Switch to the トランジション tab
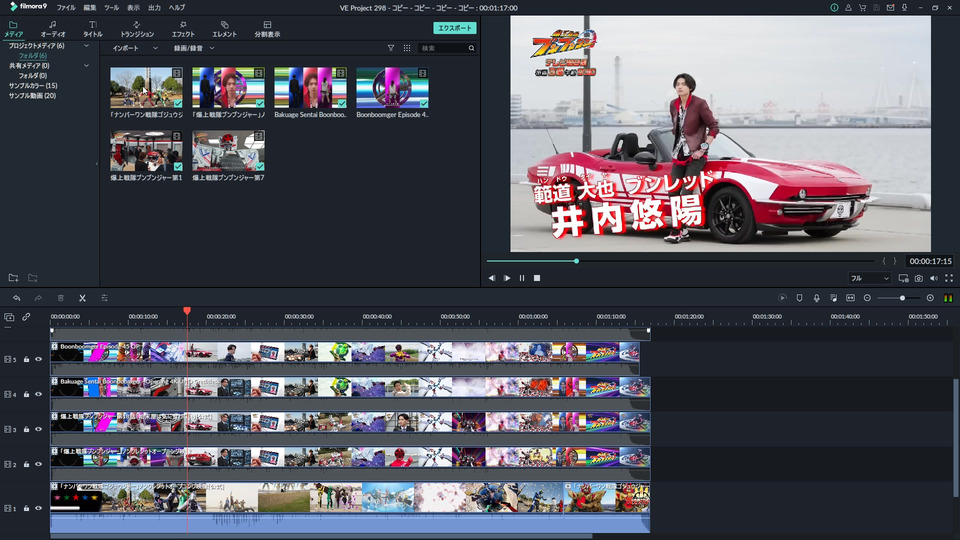The image size is (960, 540). click(137, 29)
